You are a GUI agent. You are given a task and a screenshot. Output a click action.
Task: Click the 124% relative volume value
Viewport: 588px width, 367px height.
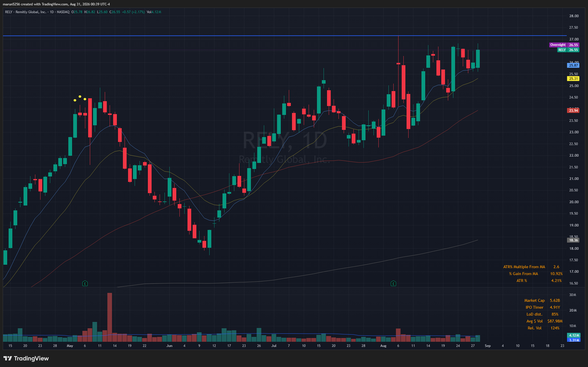pos(555,328)
